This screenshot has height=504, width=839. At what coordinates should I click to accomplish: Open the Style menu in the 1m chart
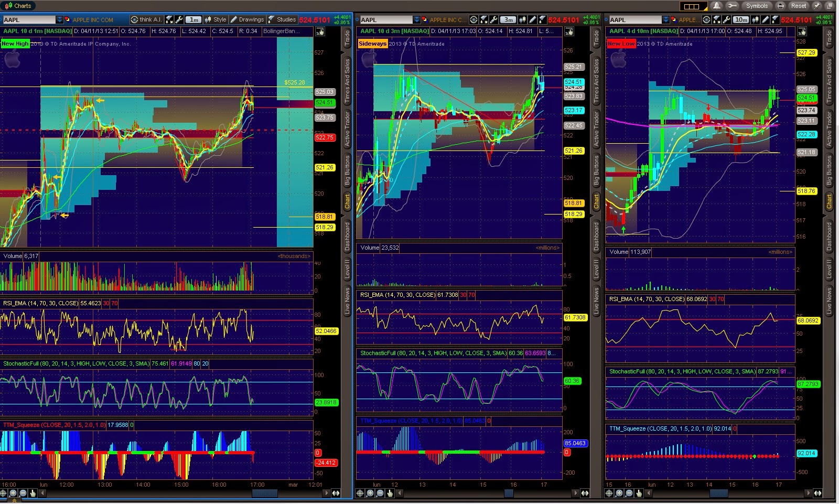(216, 19)
